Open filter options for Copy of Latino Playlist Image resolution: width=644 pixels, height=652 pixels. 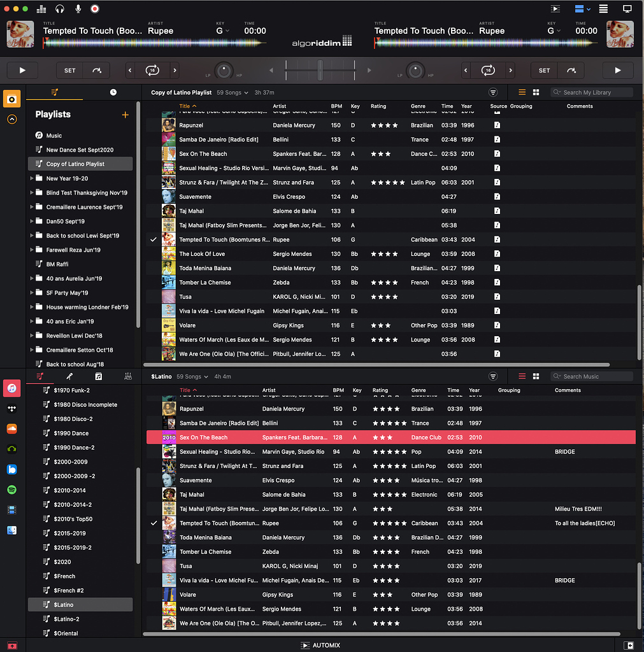click(x=494, y=92)
